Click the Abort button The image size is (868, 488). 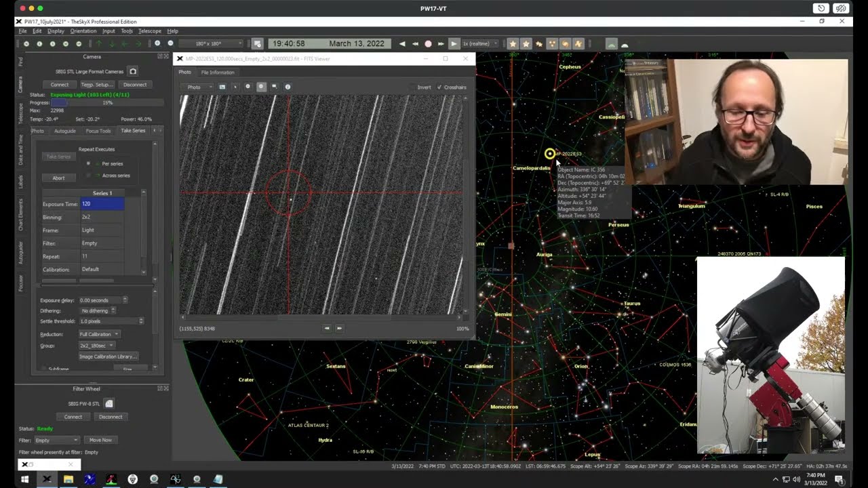pos(59,178)
